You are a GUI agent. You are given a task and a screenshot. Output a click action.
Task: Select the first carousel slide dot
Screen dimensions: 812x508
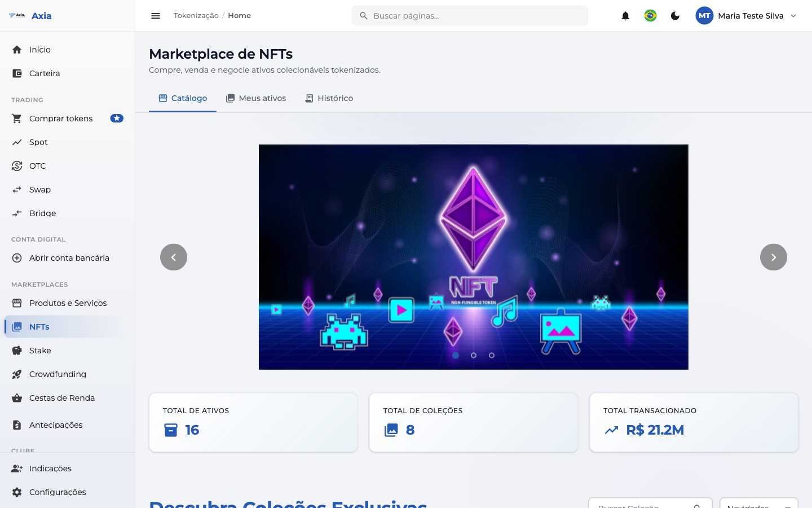pyautogui.click(x=456, y=355)
